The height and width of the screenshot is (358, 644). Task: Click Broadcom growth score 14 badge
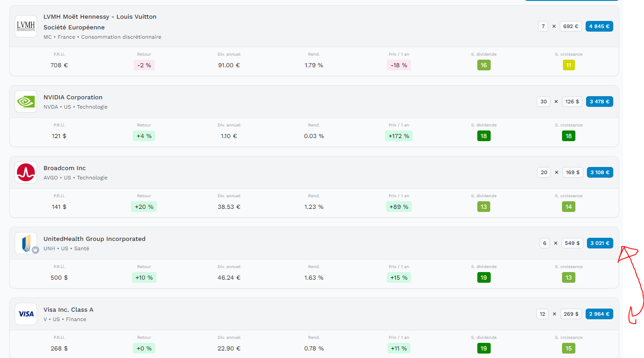(568, 207)
